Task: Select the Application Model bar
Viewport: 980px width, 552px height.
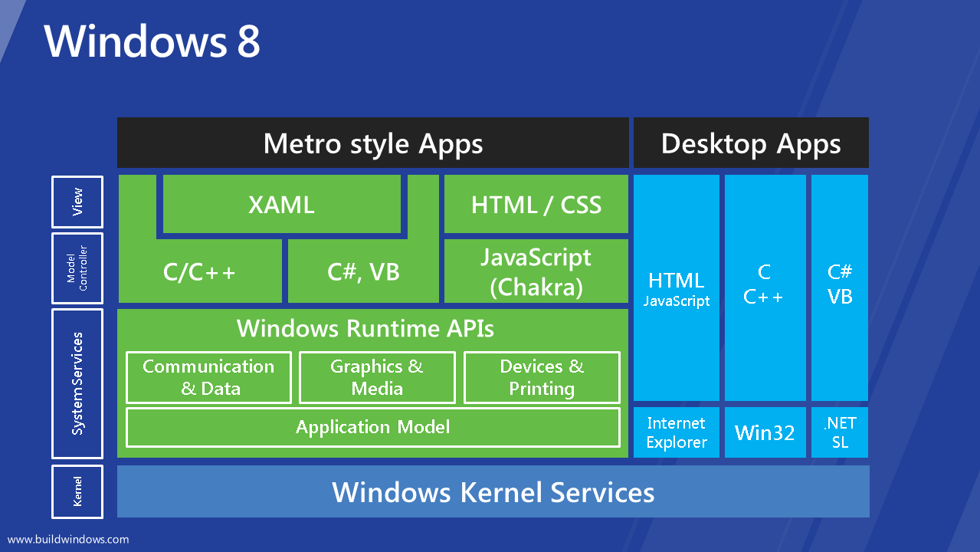Action: [x=372, y=427]
